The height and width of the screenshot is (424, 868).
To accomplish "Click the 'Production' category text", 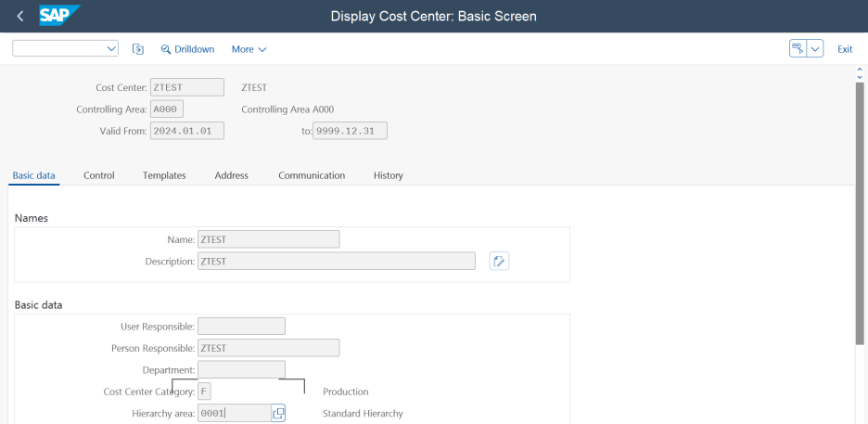I will pos(345,392).
